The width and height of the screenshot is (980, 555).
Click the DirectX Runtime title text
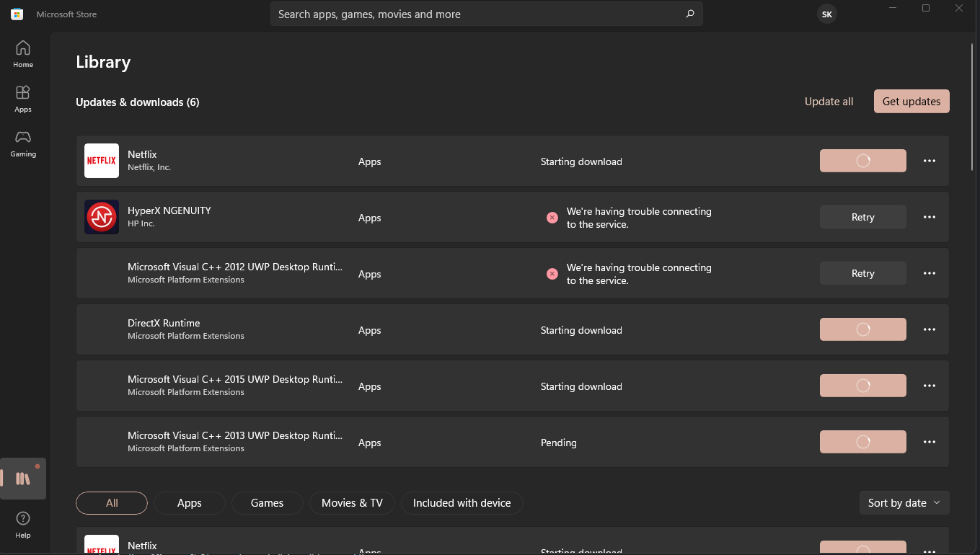[x=164, y=323]
